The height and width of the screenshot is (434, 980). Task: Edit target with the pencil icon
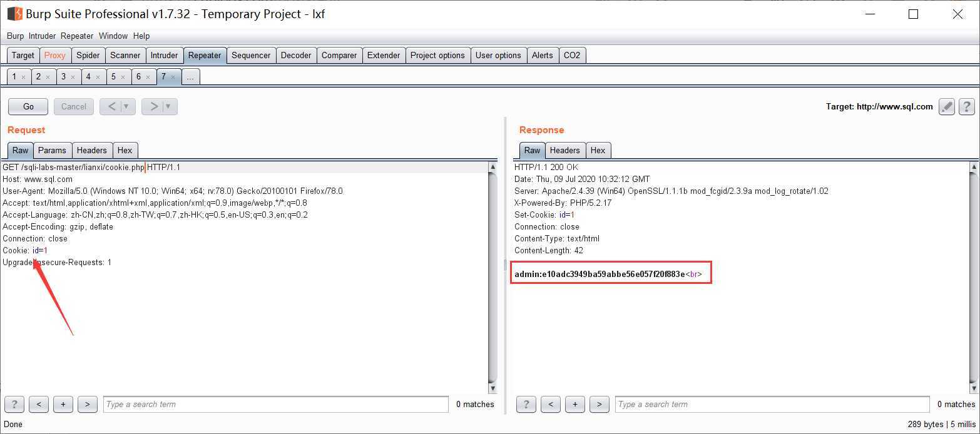coord(947,107)
